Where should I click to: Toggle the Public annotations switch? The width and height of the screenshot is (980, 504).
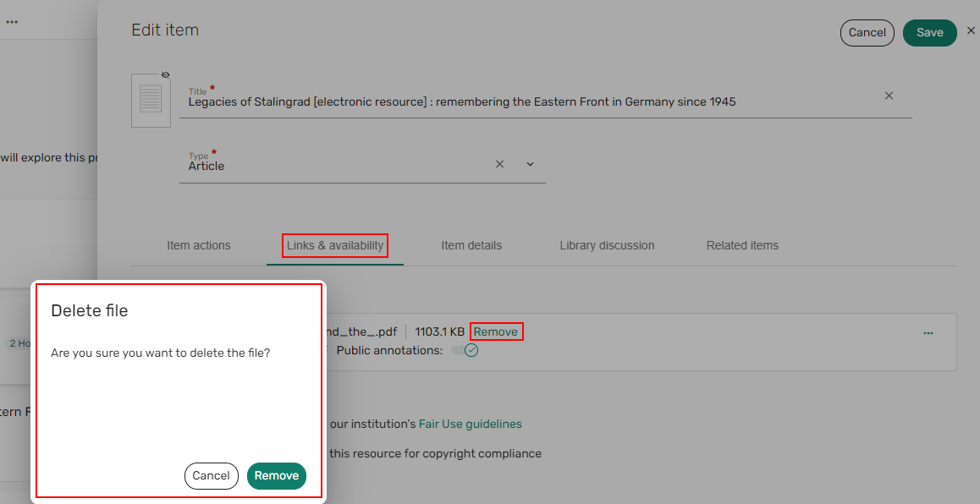pyautogui.click(x=465, y=350)
